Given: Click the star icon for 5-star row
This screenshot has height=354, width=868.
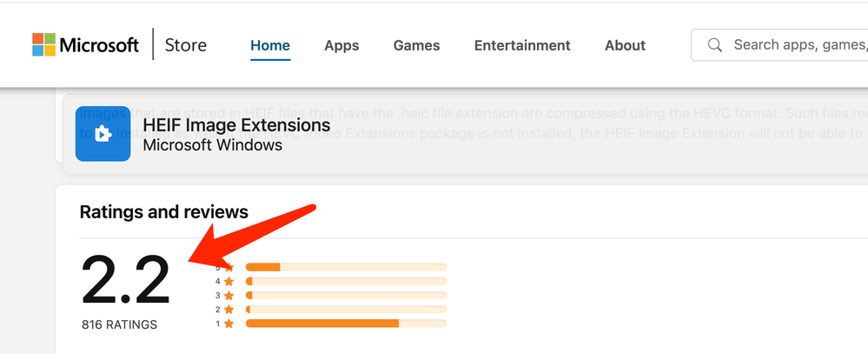Looking at the screenshot, I should coord(229,267).
